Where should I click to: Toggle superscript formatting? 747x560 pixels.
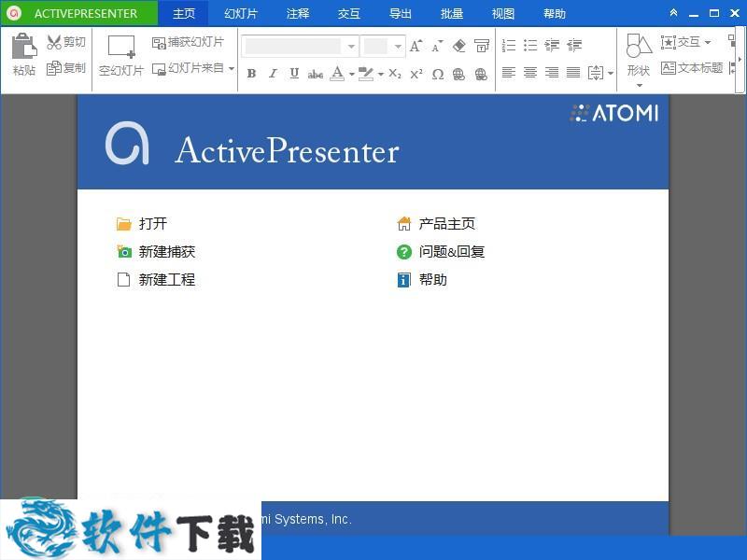(416, 74)
